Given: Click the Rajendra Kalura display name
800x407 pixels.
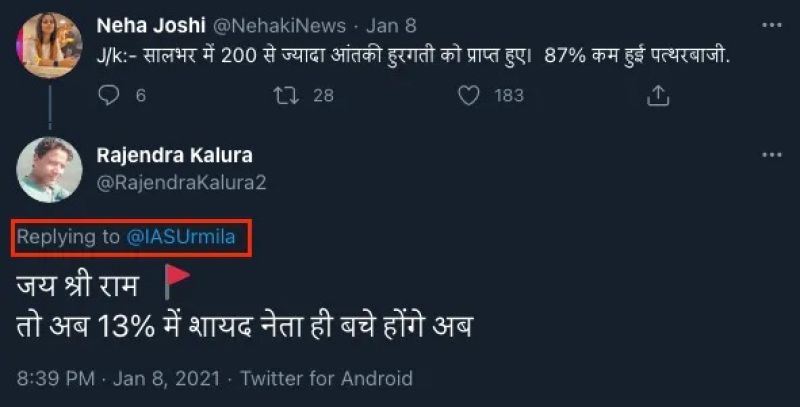Looking at the screenshot, I should point(174,156).
